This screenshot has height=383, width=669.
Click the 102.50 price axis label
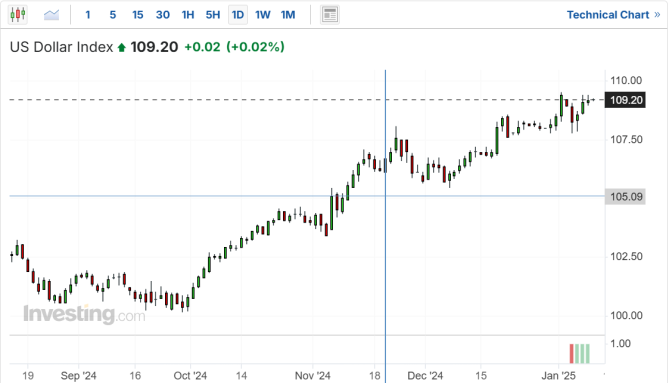click(x=626, y=256)
